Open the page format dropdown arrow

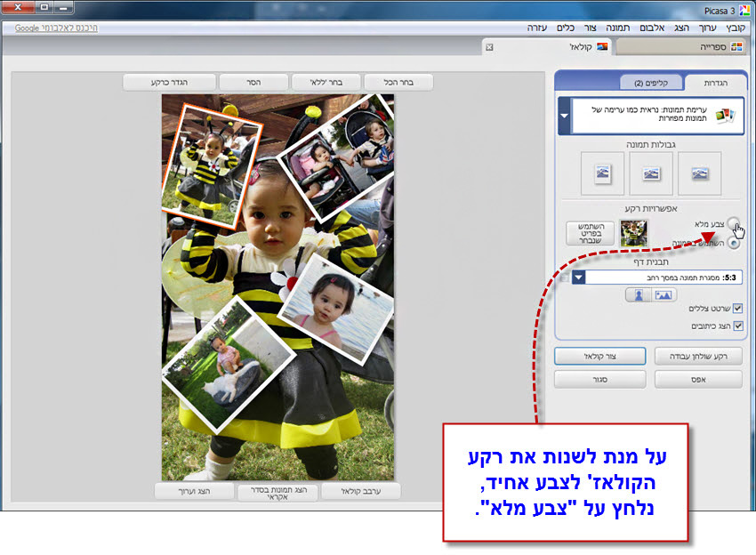tap(579, 277)
